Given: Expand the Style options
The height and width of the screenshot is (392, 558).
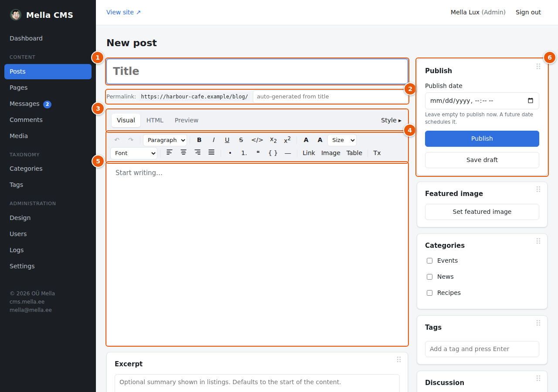Looking at the screenshot, I should pos(391,120).
